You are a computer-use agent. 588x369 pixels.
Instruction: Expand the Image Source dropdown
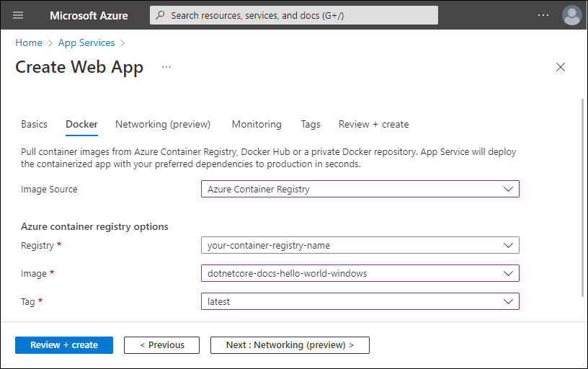coord(360,189)
